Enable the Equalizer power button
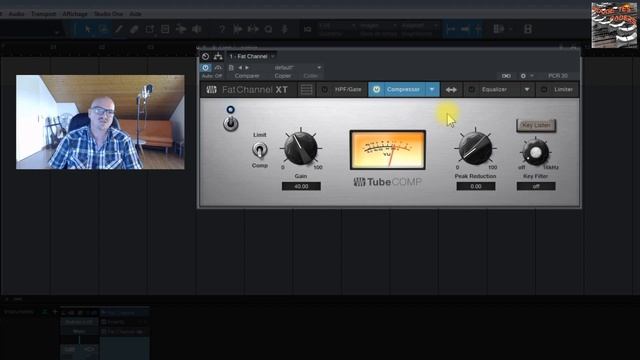640x360 pixels. tap(471, 89)
